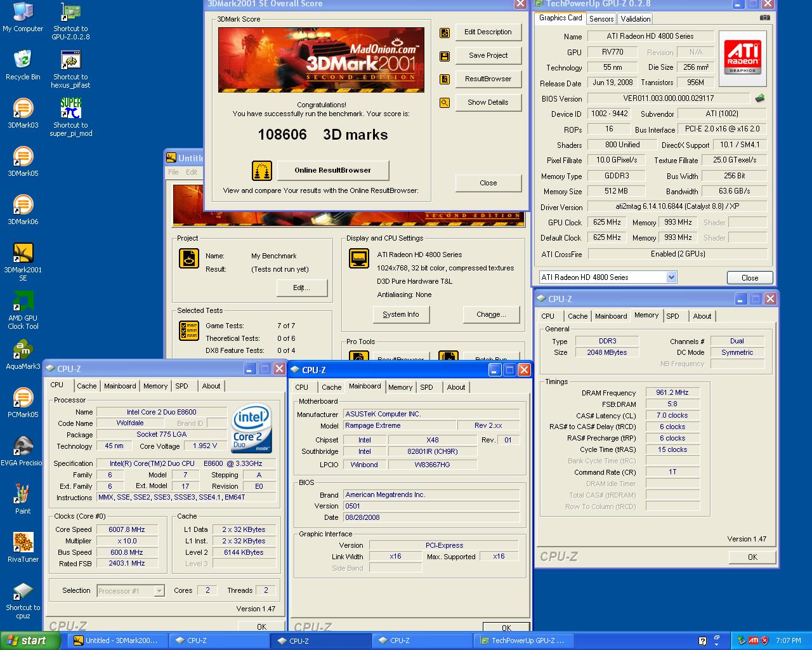Viewport: 812px width, 650px height.
Task: Launch AquaMark3 desktop icon
Action: pos(23,355)
